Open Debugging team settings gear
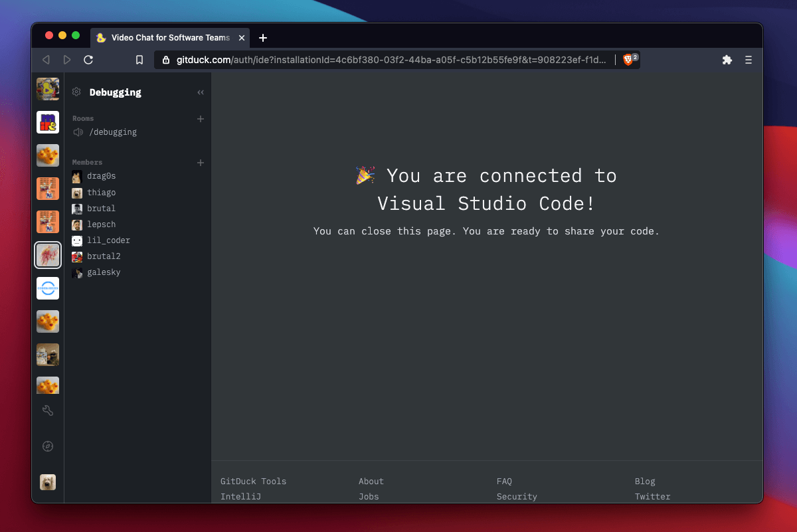The height and width of the screenshot is (532, 797). coord(76,92)
